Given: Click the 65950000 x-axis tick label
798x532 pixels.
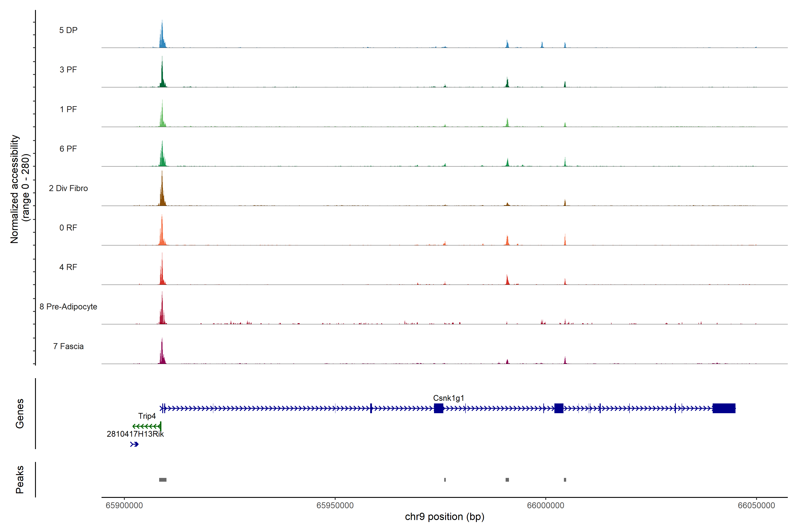Looking at the screenshot, I should coord(335,506).
